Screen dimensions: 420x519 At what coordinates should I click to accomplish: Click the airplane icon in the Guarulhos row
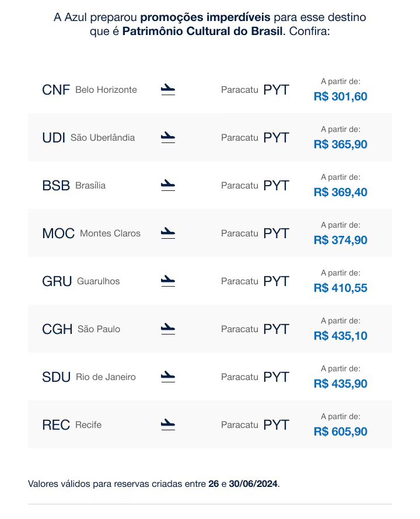pos(168,281)
